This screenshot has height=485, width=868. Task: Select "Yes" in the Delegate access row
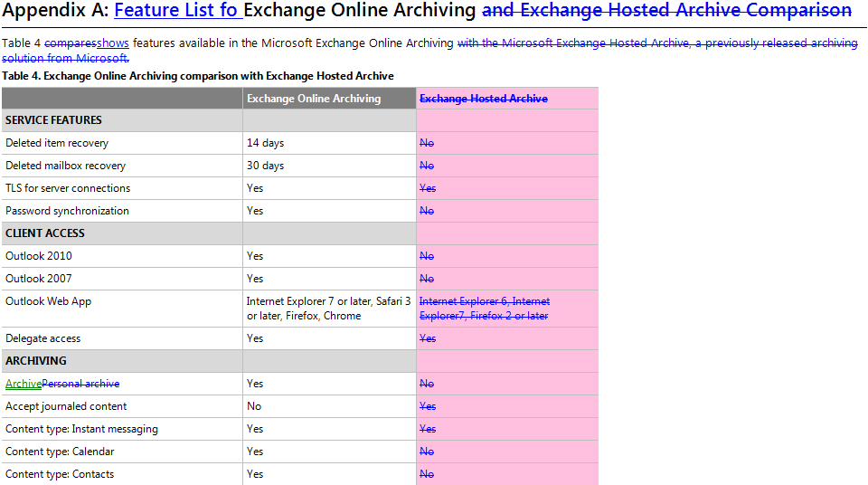[255, 338]
